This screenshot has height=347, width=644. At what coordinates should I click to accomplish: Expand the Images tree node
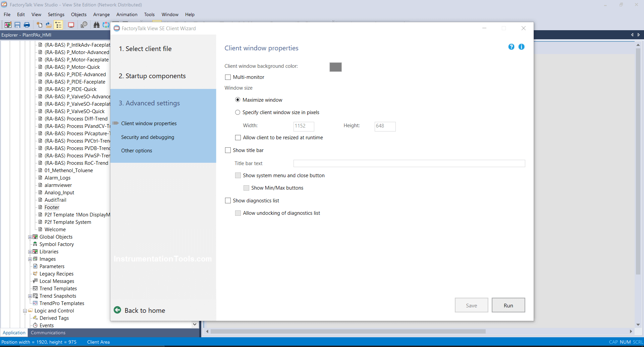pyautogui.click(x=30, y=259)
